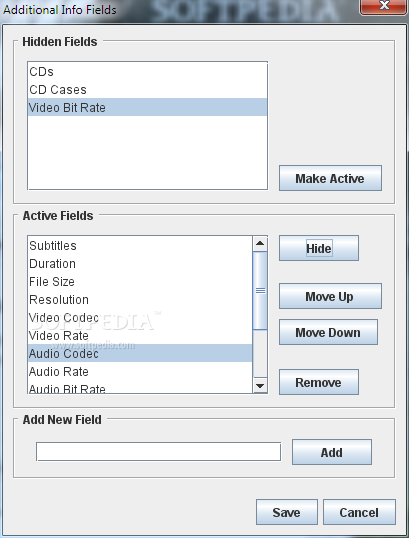Close the Additional Info Fields window
The image size is (409, 538).
[x=384, y=6]
